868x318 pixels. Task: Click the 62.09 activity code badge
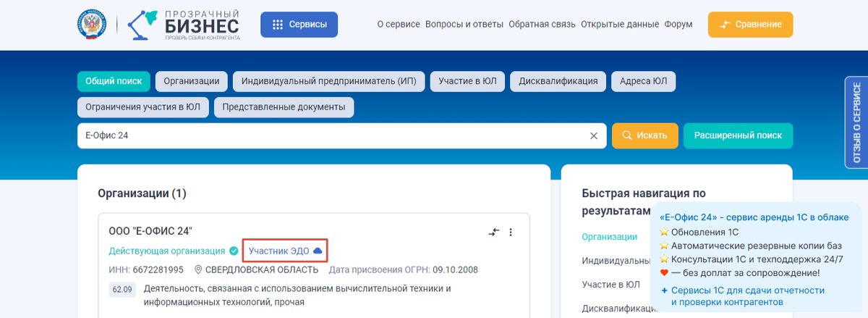point(122,290)
